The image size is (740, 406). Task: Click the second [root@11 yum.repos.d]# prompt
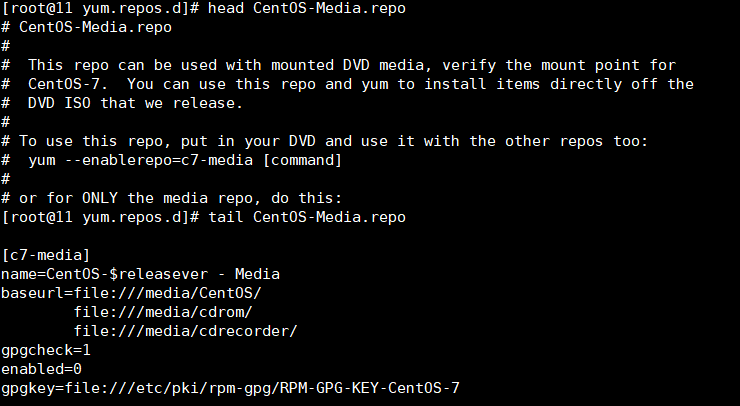pos(101,217)
